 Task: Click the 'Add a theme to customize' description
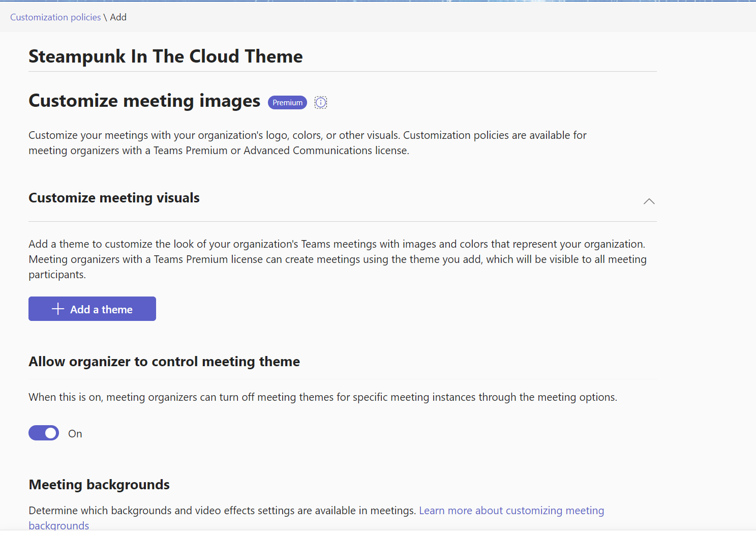coord(337,259)
